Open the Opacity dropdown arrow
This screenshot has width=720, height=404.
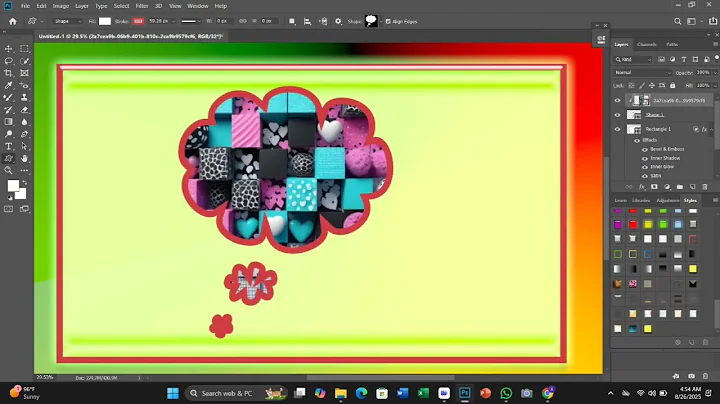pyautogui.click(x=714, y=73)
